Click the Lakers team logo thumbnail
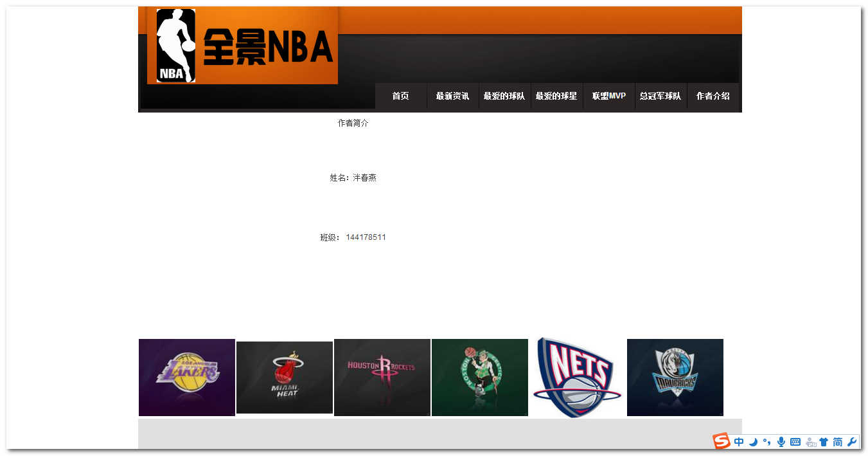Image resolution: width=868 pixels, height=456 pixels. (x=187, y=378)
